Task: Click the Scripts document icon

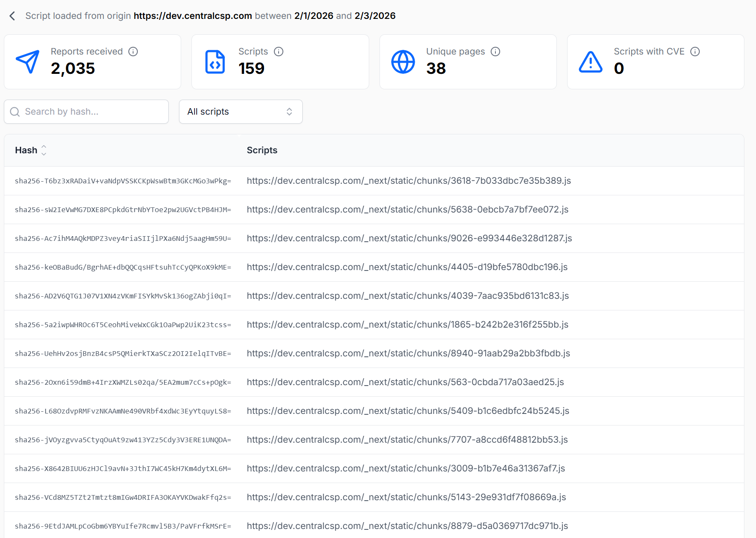Action: (215, 61)
